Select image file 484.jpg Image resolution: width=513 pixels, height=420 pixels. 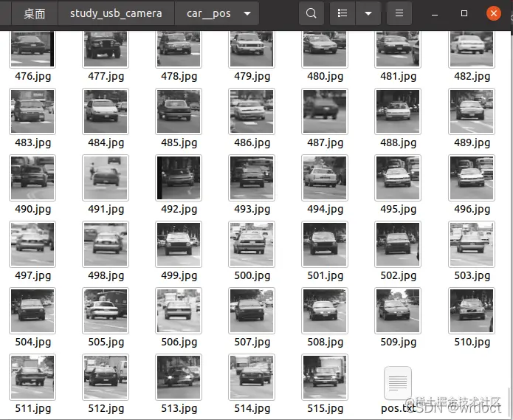(x=106, y=111)
